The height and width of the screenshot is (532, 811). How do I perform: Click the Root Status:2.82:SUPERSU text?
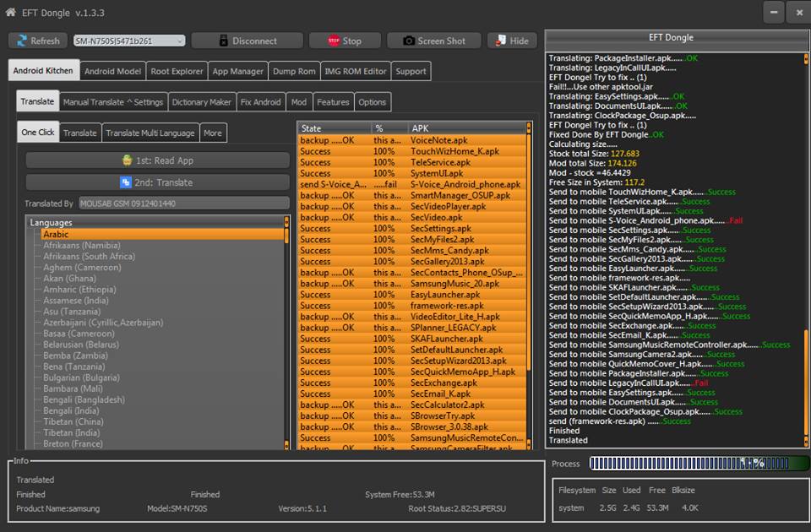click(x=457, y=508)
